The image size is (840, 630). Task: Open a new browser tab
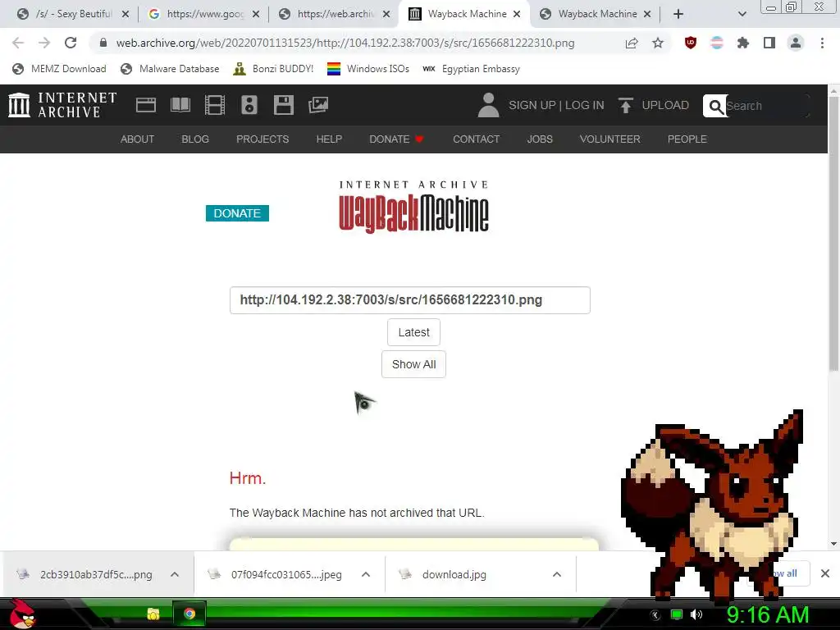click(678, 14)
